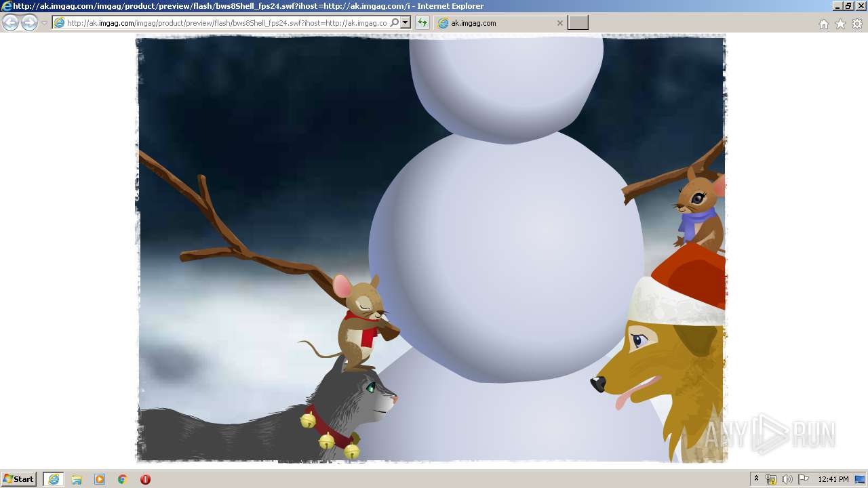The height and width of the screenshot is (488, 868).
Task: Open a new blank tab
Action: 578,22
